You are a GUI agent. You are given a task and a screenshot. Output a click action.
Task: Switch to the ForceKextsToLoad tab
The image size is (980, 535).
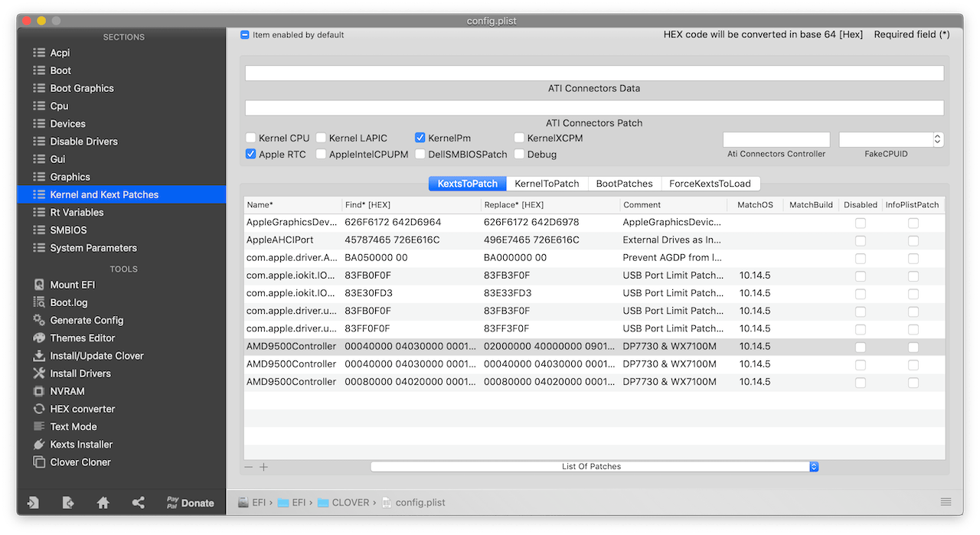coord(710,184)
